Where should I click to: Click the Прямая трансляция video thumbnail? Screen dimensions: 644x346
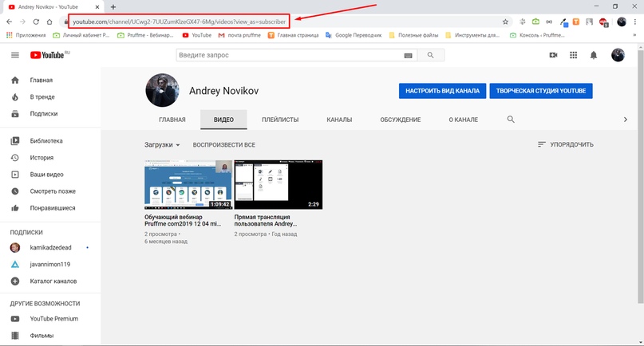tap(278, 185)
